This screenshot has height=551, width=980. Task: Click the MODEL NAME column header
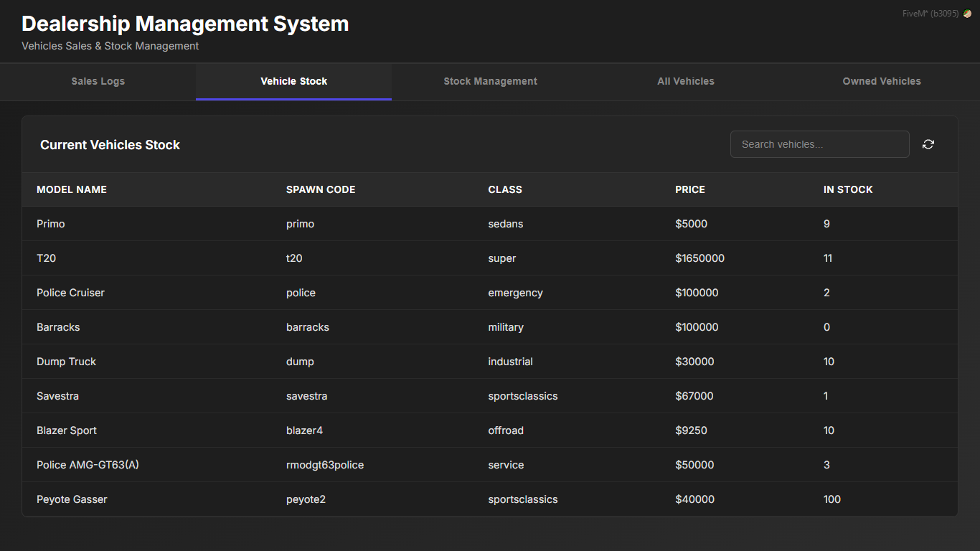(x=72, y=189)
